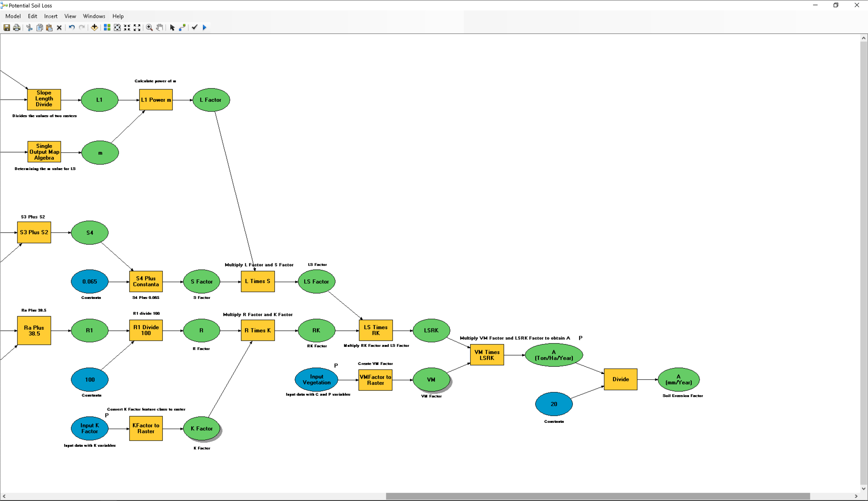Select the L Times S tool box
868x501 pixels.
[258, 282]
